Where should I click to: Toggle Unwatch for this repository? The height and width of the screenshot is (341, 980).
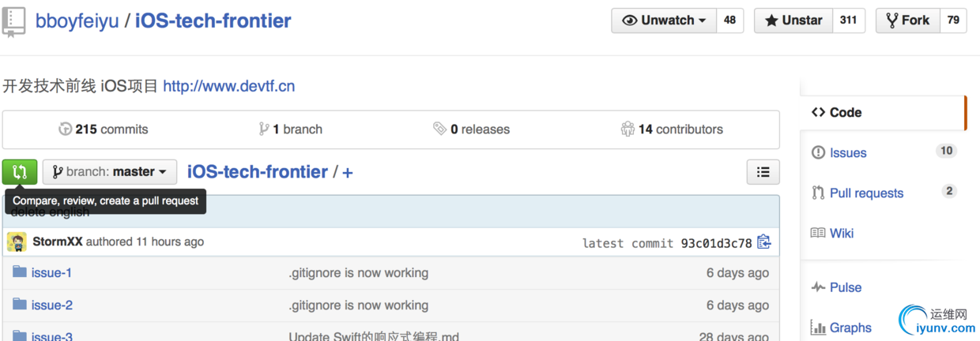(664, 21)
